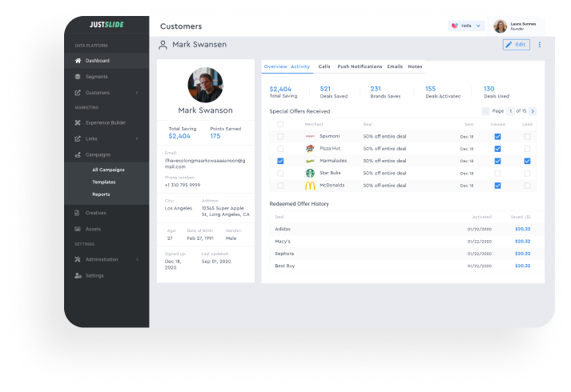Click the Creatives file icon
Screen dimensions: 571x392
coord(78,213)
